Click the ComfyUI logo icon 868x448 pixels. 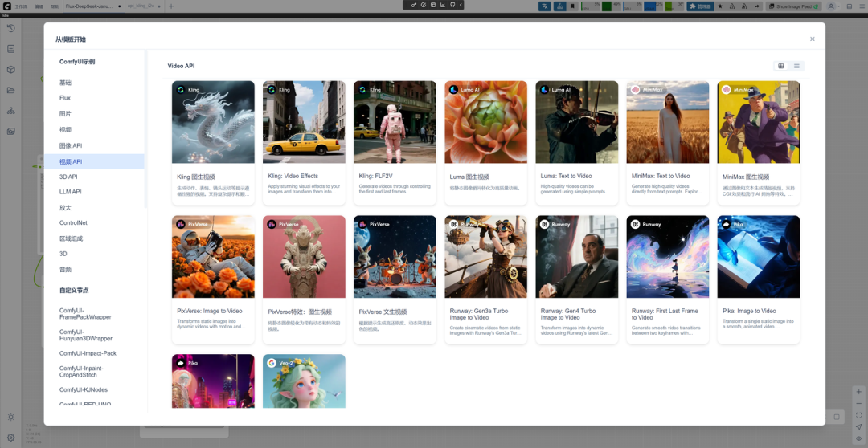click(x=6, y=6)
